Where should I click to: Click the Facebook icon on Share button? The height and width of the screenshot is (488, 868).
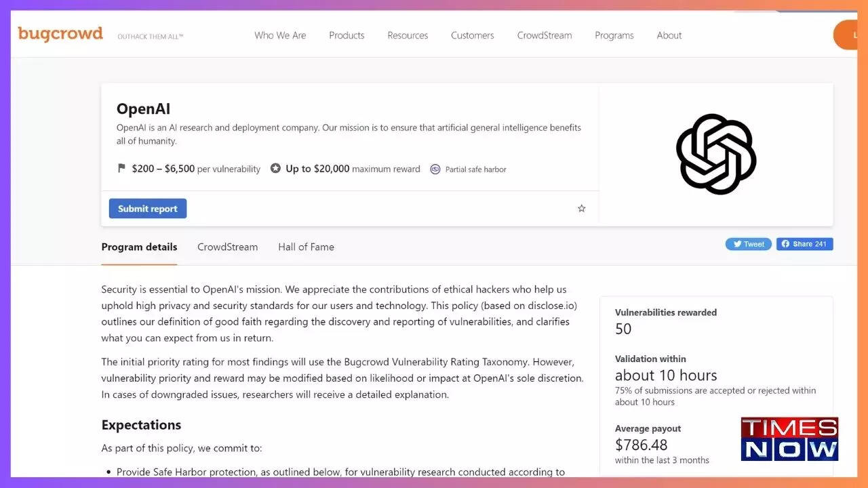[x=787, y=243]
